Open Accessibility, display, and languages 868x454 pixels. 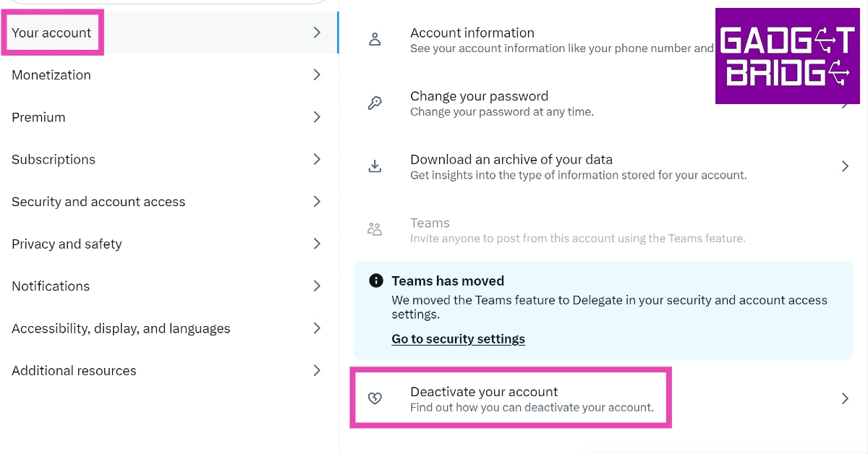pyautogui.click(x=121, y=328)
